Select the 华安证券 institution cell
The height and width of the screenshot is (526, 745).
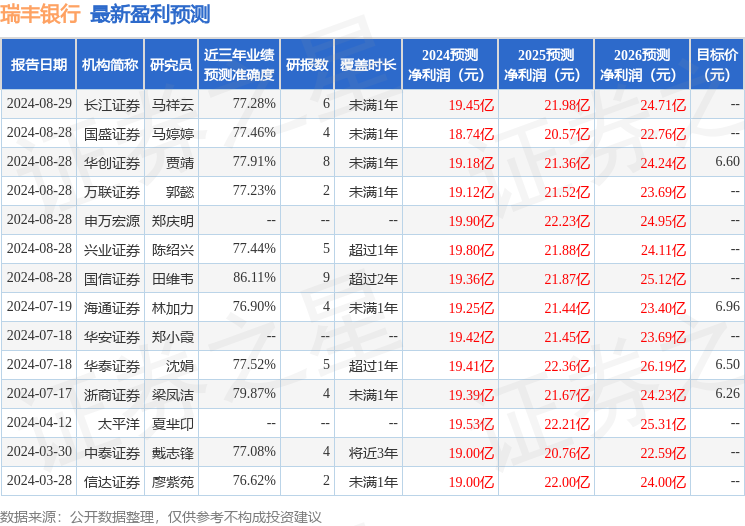pyautogui.click(x=112, y=337)
